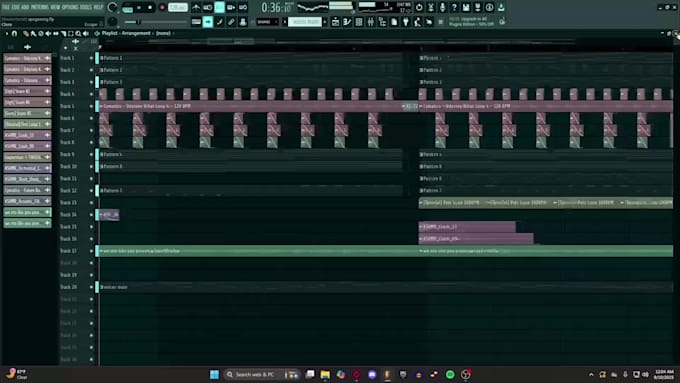Viewport: 680px width, 383px height.
Task: Click the question mark help icon
Action: 454,7
